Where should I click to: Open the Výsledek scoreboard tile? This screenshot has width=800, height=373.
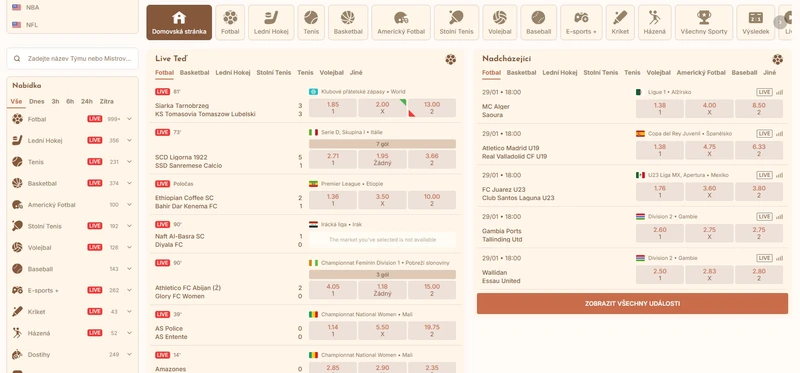[756, 22]
